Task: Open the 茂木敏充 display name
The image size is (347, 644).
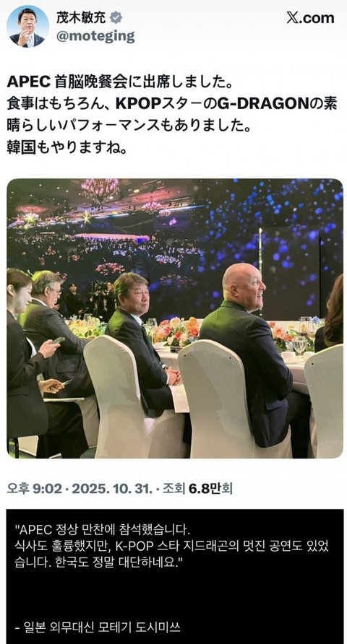Action: 82,17
